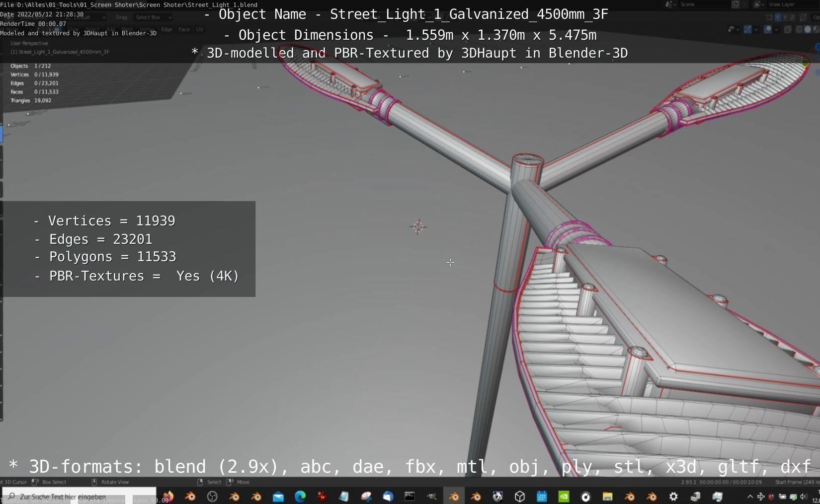Toggle viewport gizmos display
Image resolution: width=820 pixels, height=504 pixels.
[748, 29]
